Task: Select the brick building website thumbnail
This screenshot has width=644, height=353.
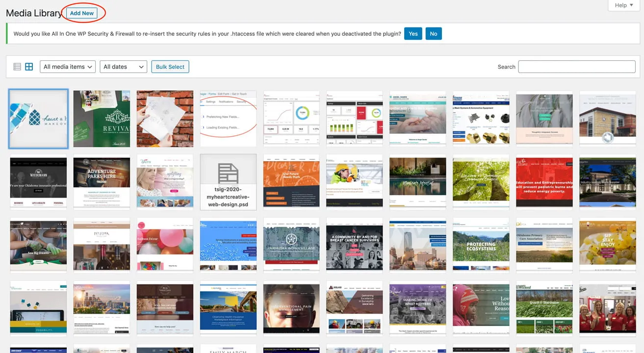Action: [608, 119]
